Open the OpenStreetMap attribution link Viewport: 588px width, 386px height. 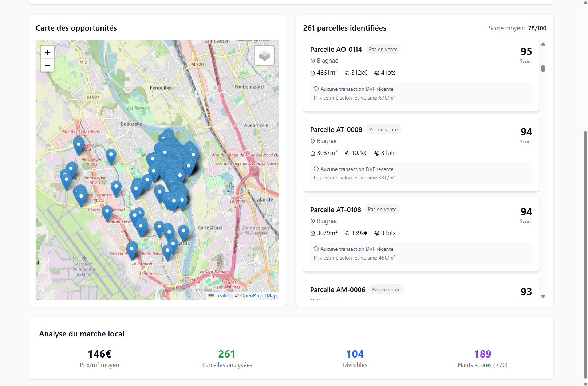(x=258, y=296)
